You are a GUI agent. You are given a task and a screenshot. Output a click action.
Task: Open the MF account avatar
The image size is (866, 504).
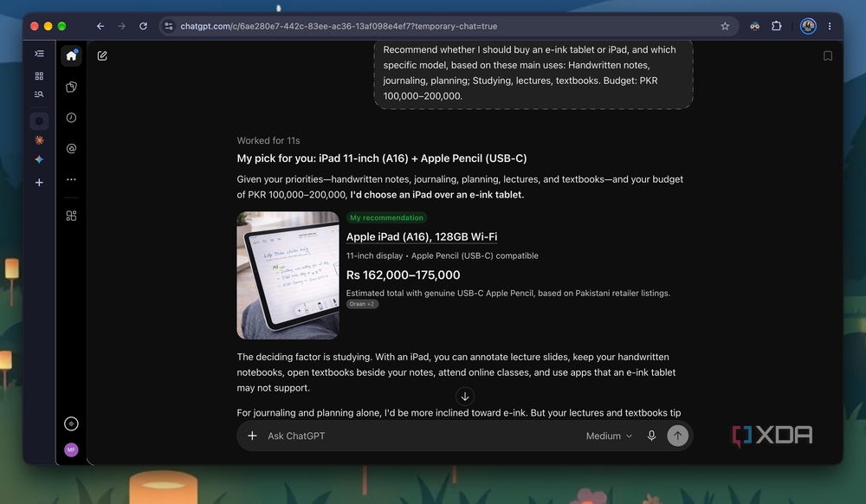(x=71, y=450)
